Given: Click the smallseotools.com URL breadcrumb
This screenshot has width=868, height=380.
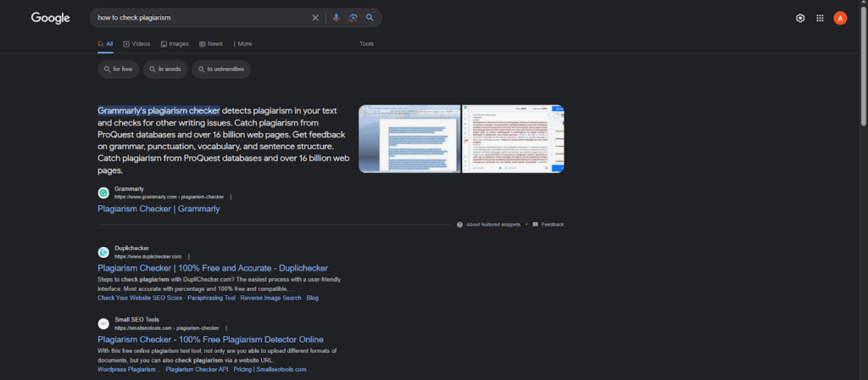Looking at the screenshot, I should click(167, 328).
